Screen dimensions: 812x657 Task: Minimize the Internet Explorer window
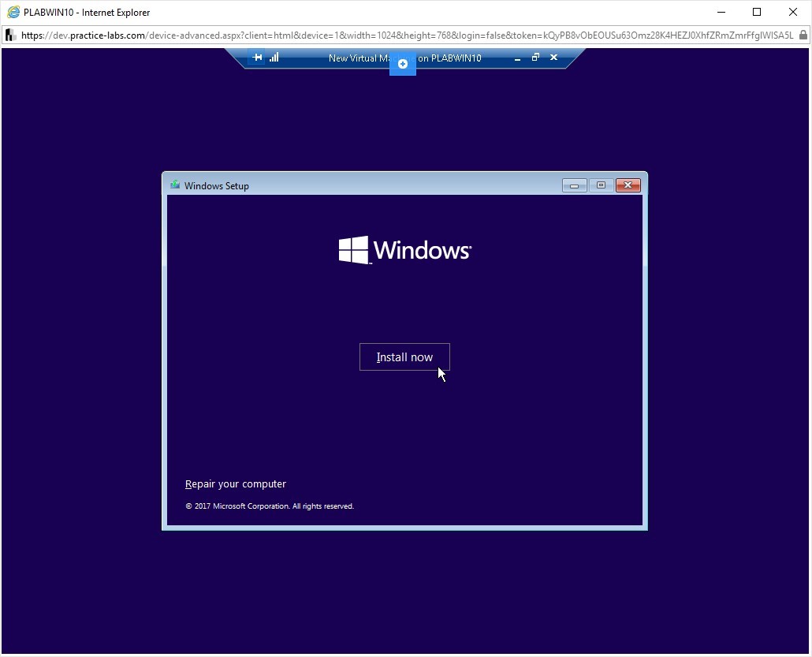point(721,12)
